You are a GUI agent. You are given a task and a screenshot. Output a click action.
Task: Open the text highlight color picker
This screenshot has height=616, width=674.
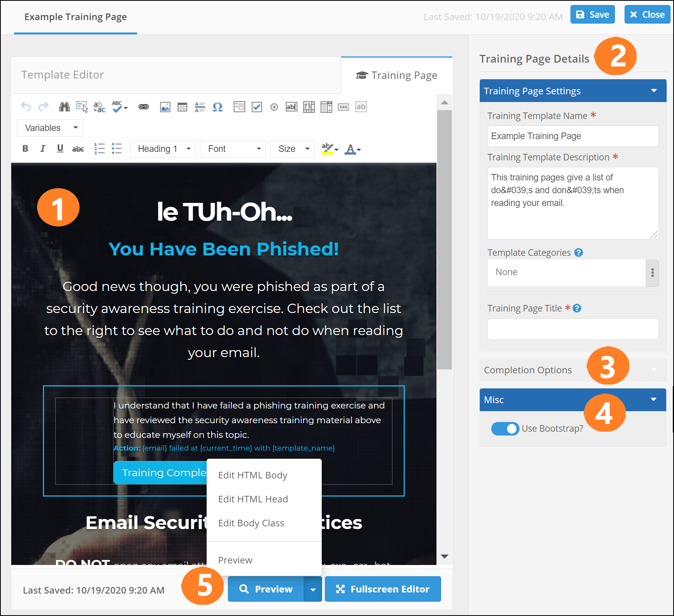pyautogui.click(x=330, y=149)
